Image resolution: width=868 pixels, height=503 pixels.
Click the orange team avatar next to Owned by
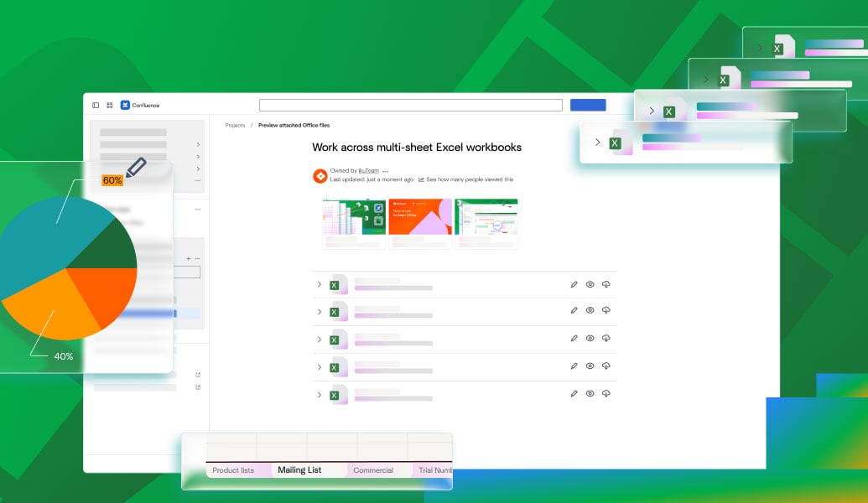320,177
